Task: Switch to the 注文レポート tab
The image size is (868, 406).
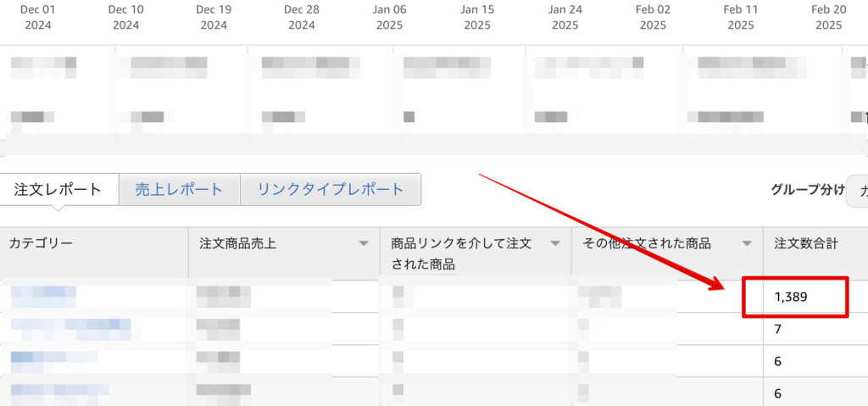Action: [58, 190]
